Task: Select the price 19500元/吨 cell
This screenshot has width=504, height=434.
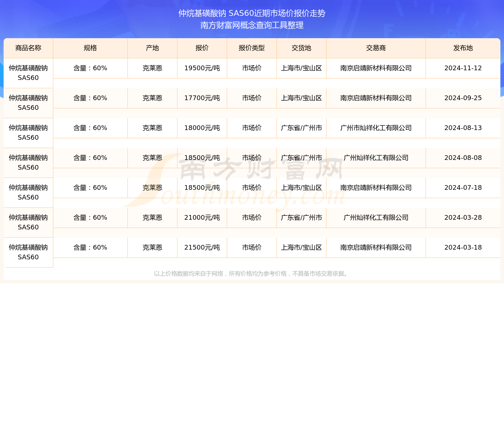Action: point(202,68)
